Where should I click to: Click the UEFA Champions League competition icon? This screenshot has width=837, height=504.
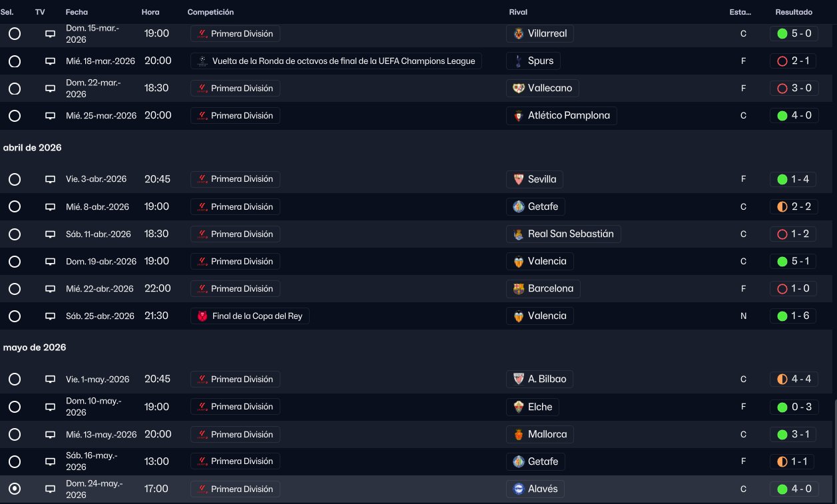tap(202, 61)
